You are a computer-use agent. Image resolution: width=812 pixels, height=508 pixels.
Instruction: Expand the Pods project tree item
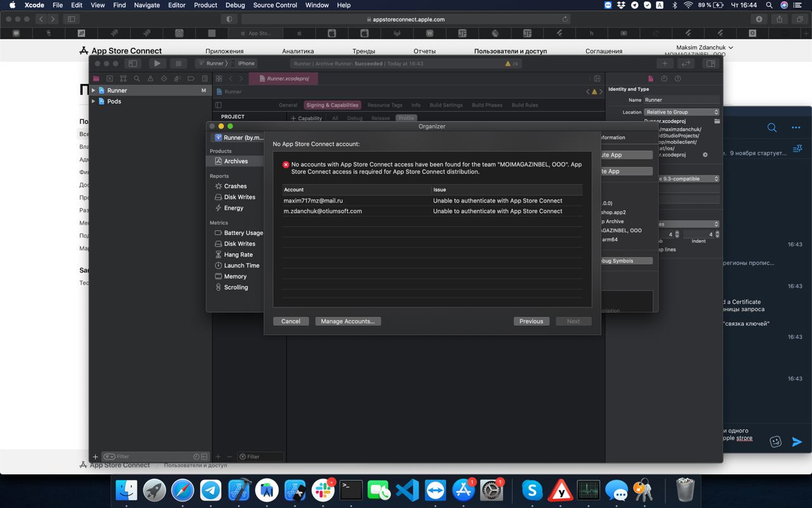coord(94,101)
